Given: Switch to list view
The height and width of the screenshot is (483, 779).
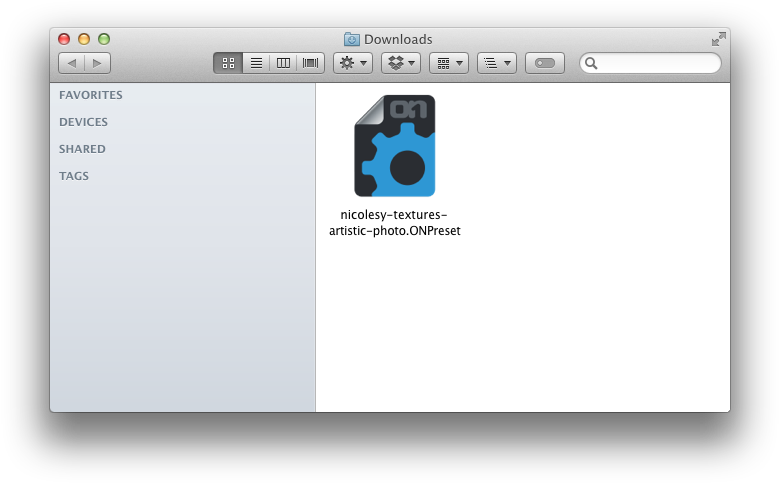Looking at the screenshot, I should tap(256, 63).
